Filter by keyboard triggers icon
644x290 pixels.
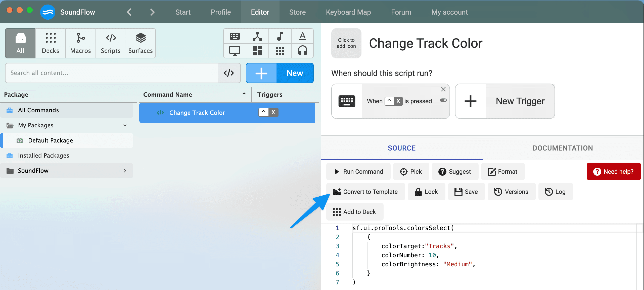pos(235,36)
